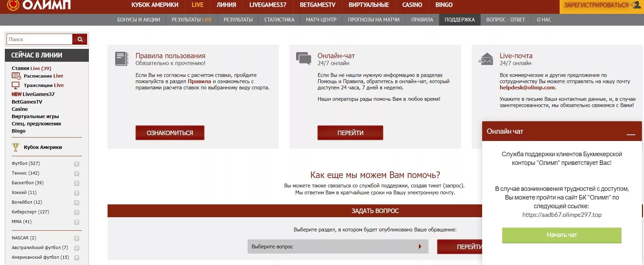
Task: Open the РЕЗУЛЬТАТЫ submenu item
Action: 238,20
